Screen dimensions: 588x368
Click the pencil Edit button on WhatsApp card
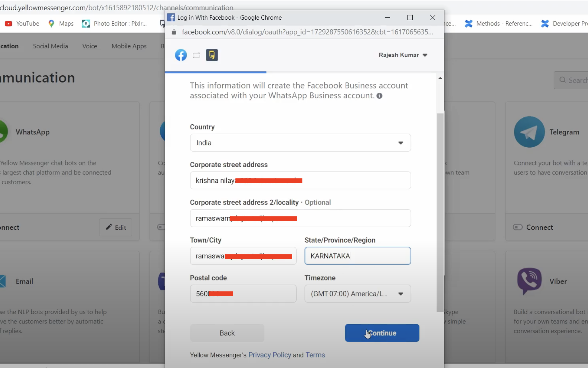[116, 227]
